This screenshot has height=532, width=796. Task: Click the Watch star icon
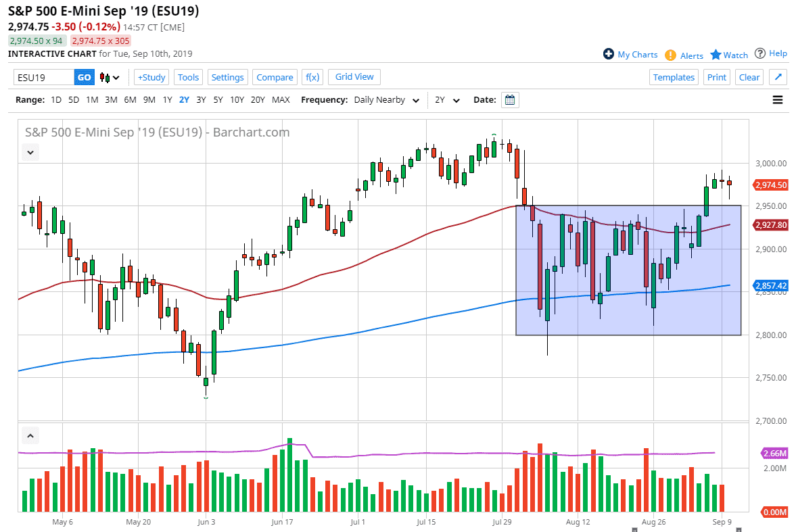point(716,54)
